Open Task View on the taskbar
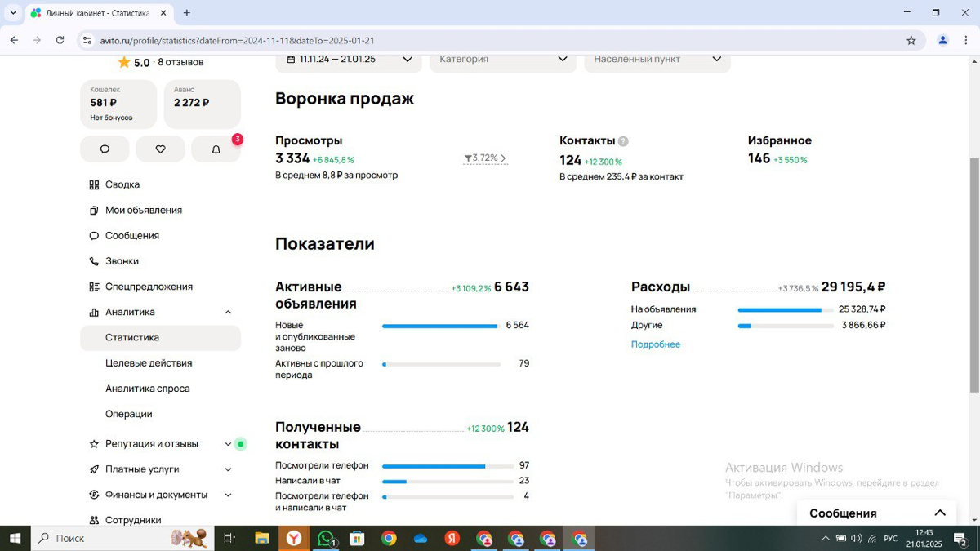The width and height of the screenshot is (980, 551). 229,539
